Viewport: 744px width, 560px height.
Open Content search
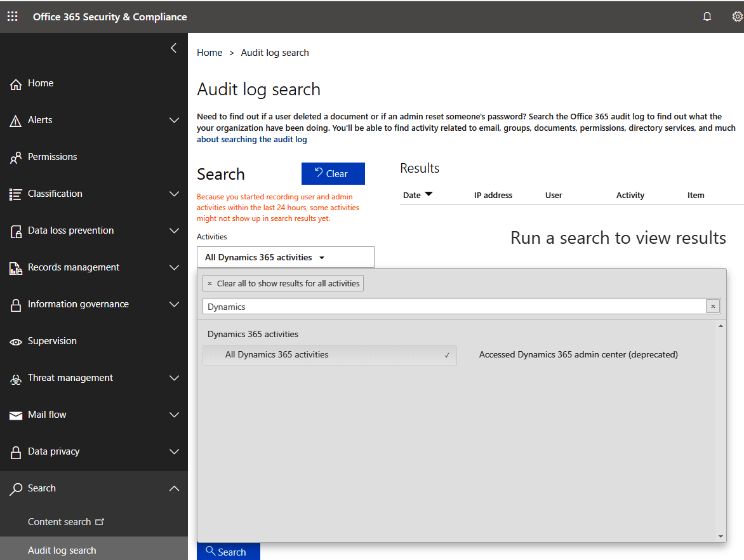click(59, 521)
